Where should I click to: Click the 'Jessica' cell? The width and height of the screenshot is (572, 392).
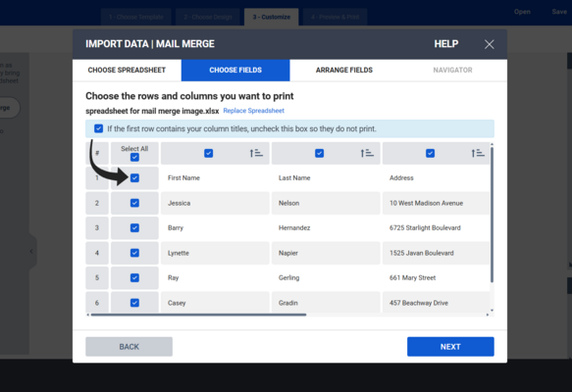click(x=215, y=203)
